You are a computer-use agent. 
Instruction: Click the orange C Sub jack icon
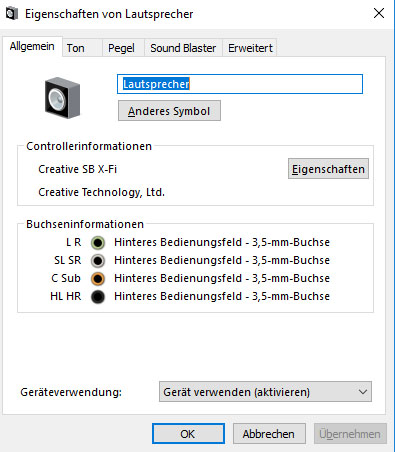tap(98, 279)
